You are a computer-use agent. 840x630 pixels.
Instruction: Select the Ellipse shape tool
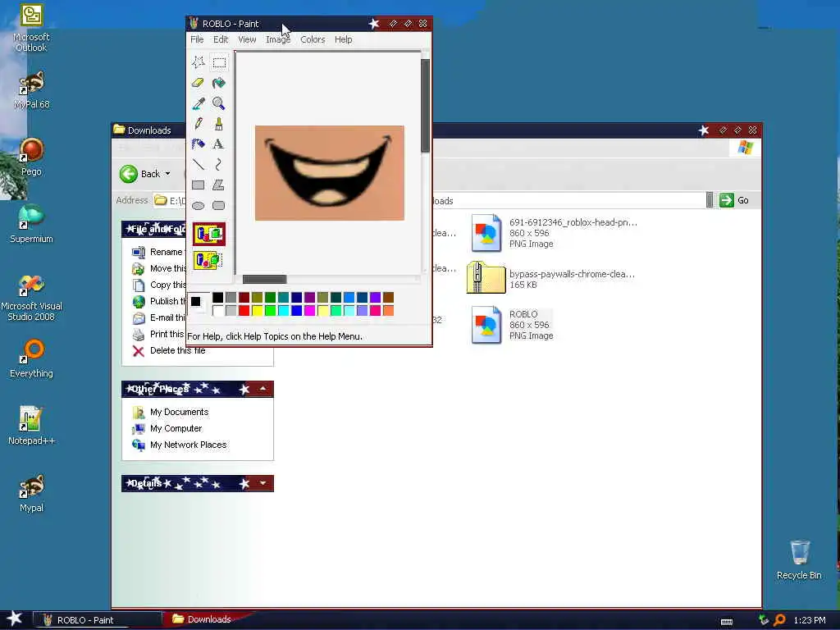[199, 205]
